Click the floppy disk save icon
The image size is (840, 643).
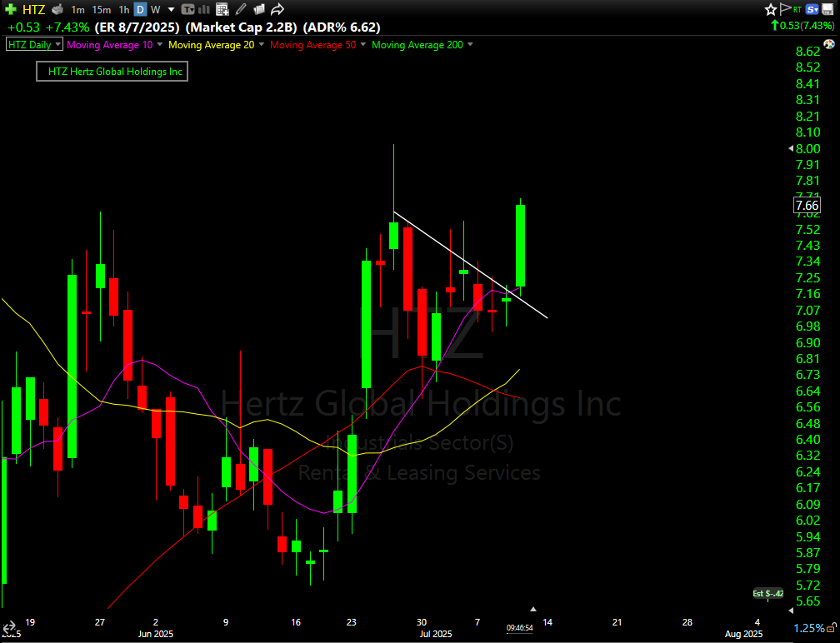coord(827,9)
